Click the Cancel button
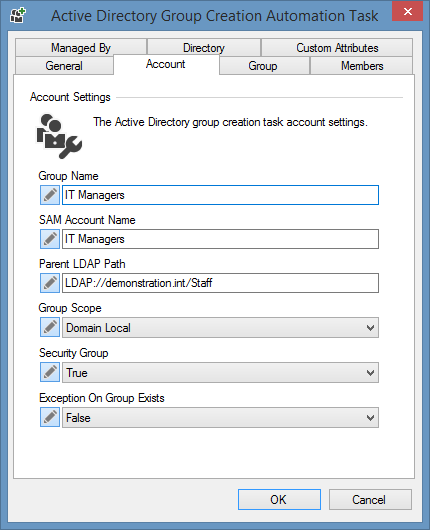Image resolution: width=430 pixels, height=530 pixels. point(370,499)
